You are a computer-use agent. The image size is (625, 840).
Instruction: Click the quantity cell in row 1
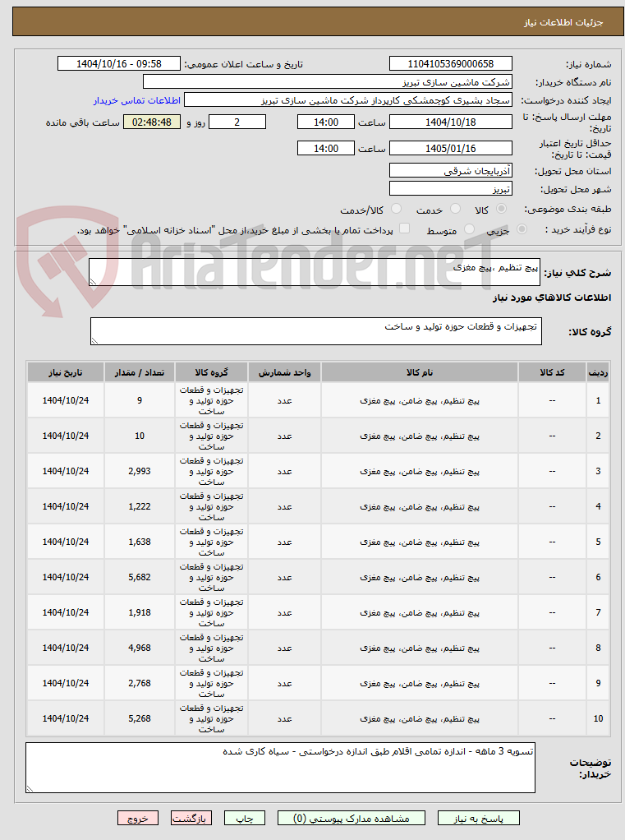pos(139,400)
